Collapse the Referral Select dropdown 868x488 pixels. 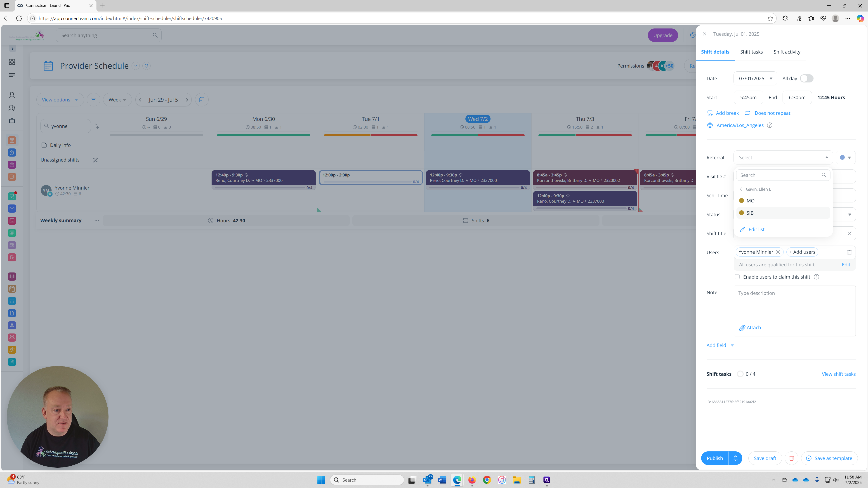783,158
